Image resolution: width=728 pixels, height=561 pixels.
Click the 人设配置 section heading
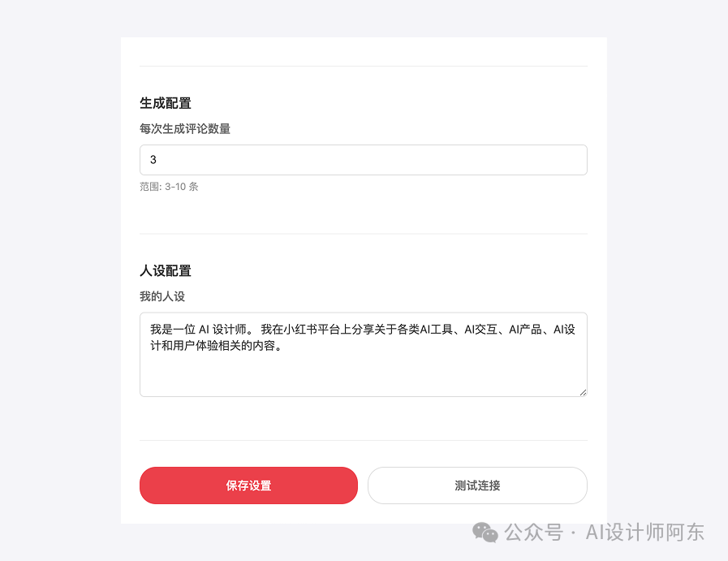click(x=166, y=270)
